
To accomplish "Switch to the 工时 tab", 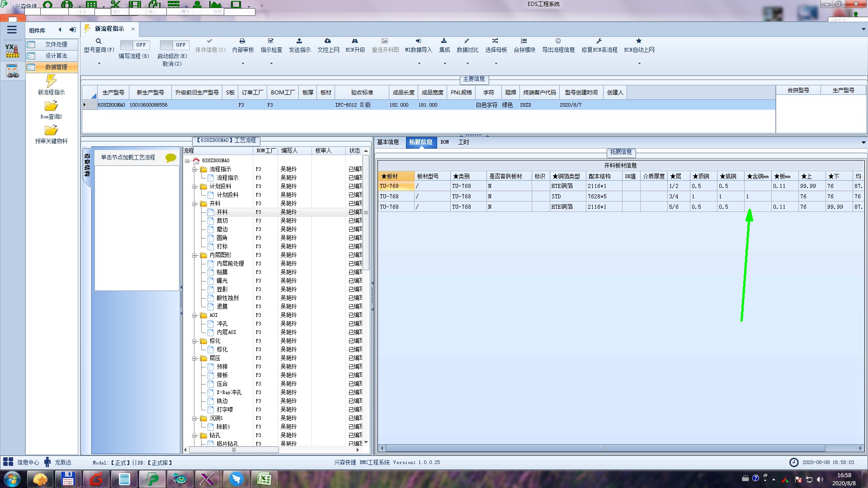I will coord(463,142).
